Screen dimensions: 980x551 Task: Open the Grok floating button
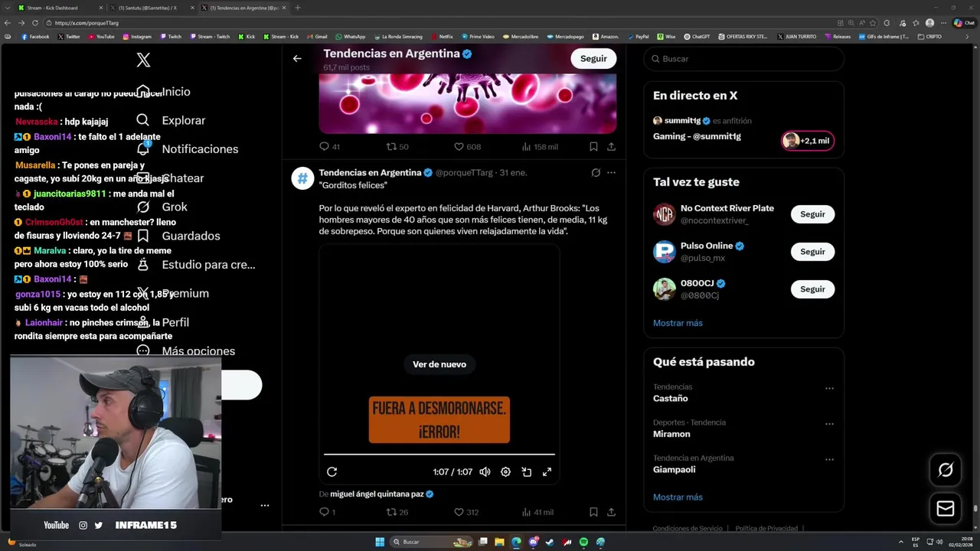[946, 470]
